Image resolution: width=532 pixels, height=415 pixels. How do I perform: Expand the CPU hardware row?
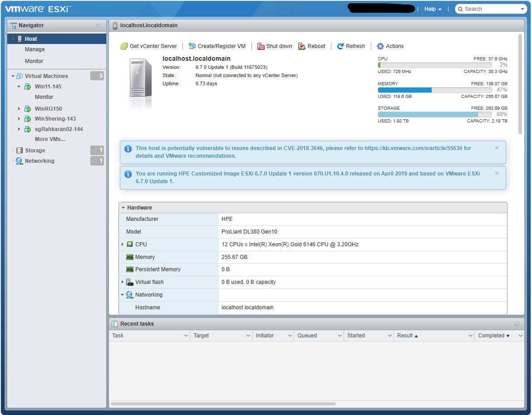click(123, 244)
